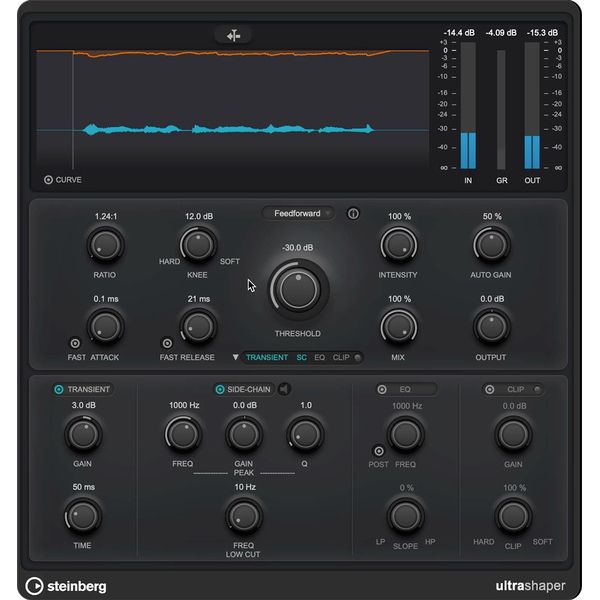Click the orange gain reduction curve
This screenshot has width=600, height=600.
click(233, 54)
